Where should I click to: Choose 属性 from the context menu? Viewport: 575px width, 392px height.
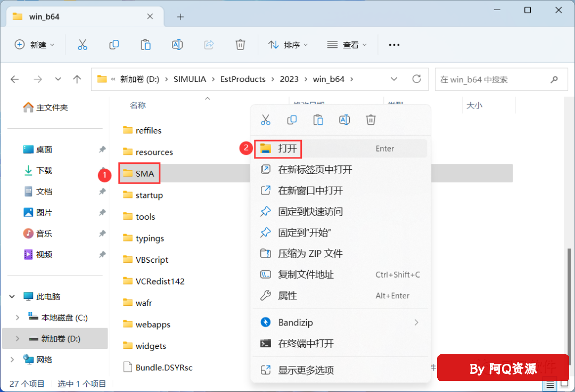(287, 296)
